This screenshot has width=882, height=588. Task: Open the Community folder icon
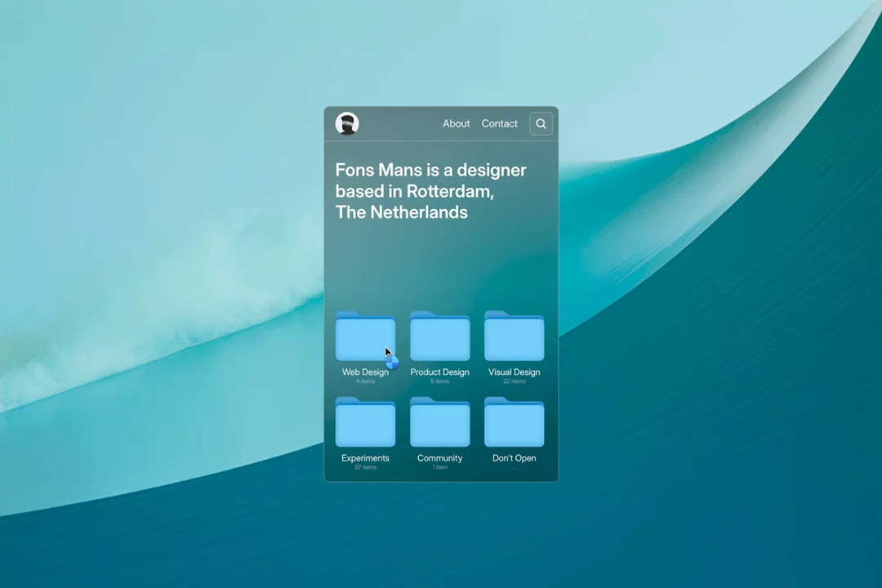(x=440, y=422)
